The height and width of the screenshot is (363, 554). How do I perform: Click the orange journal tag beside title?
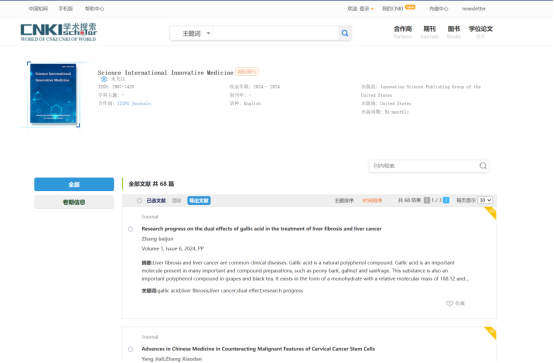(247, 72)
